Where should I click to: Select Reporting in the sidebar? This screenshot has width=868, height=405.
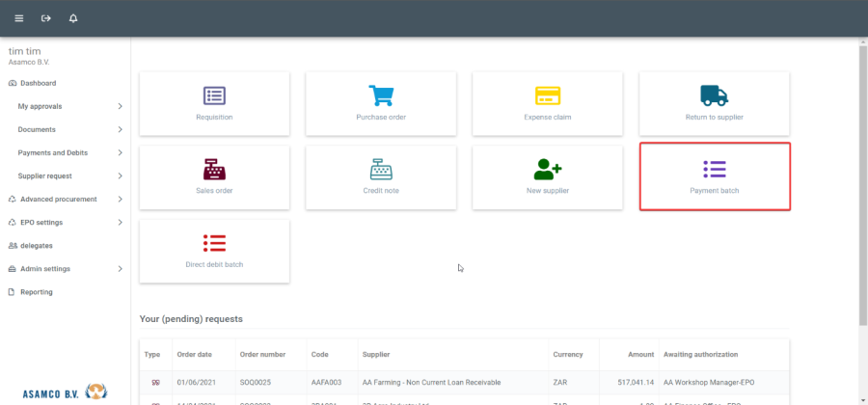click(37, 291)
